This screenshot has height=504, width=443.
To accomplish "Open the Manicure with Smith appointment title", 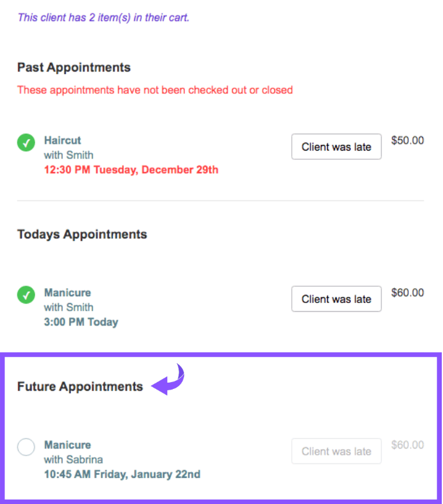I will 67,292.
